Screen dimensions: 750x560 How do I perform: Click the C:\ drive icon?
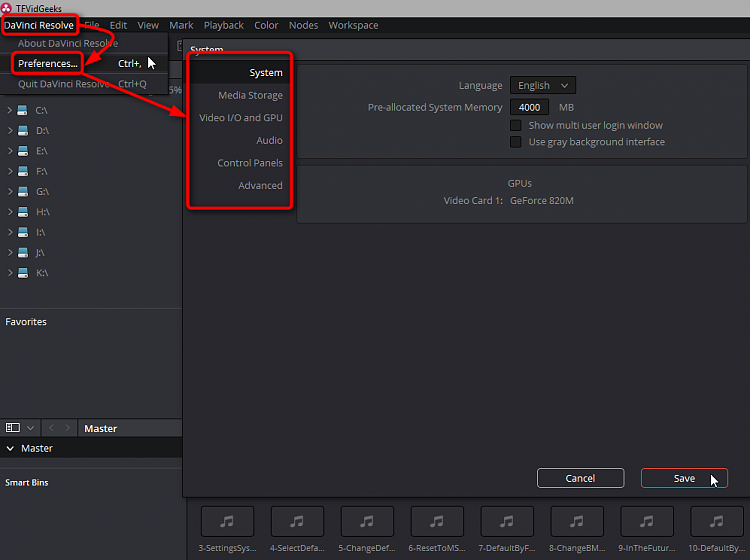[22, 110]
